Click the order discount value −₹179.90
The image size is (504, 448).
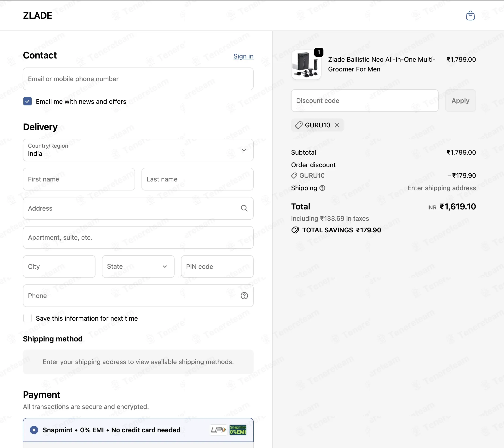461,175
